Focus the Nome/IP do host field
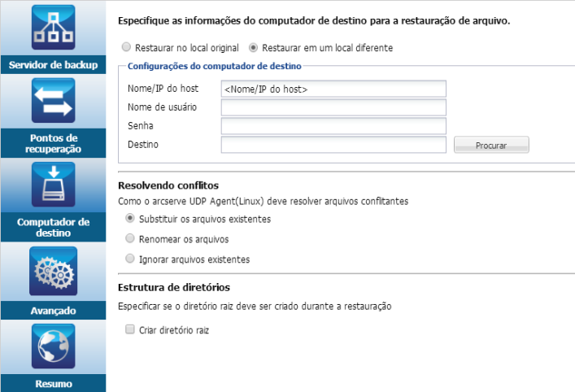 point(333,89)
